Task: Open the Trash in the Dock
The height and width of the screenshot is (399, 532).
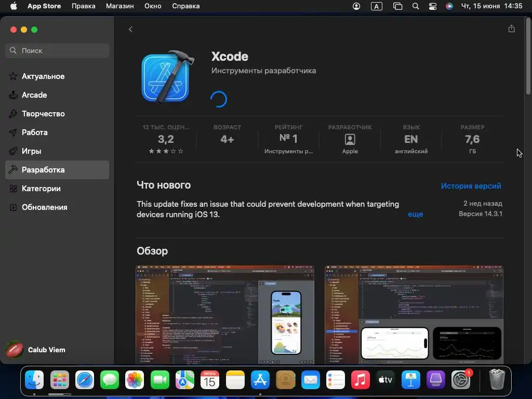Action: (497, 380)
